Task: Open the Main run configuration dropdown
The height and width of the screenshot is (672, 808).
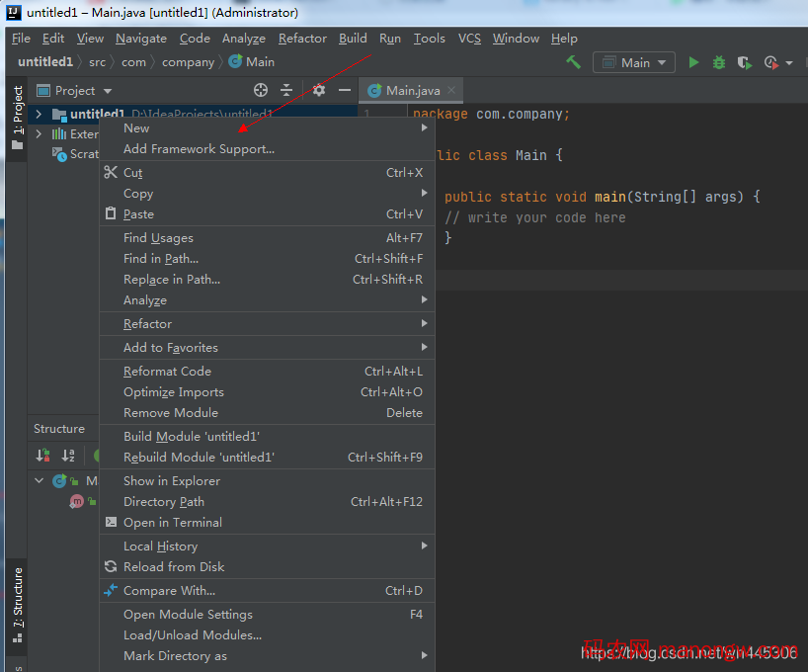Action: tap(634, 62)
